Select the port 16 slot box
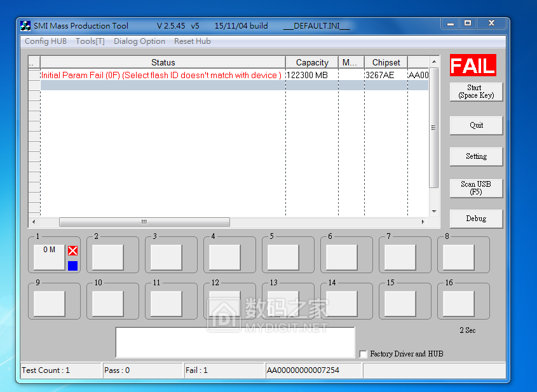 [458, 303]
